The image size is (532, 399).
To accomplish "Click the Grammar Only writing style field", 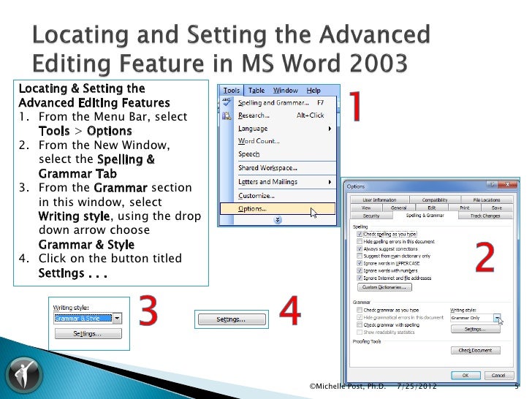I will (x=471, y=318).
